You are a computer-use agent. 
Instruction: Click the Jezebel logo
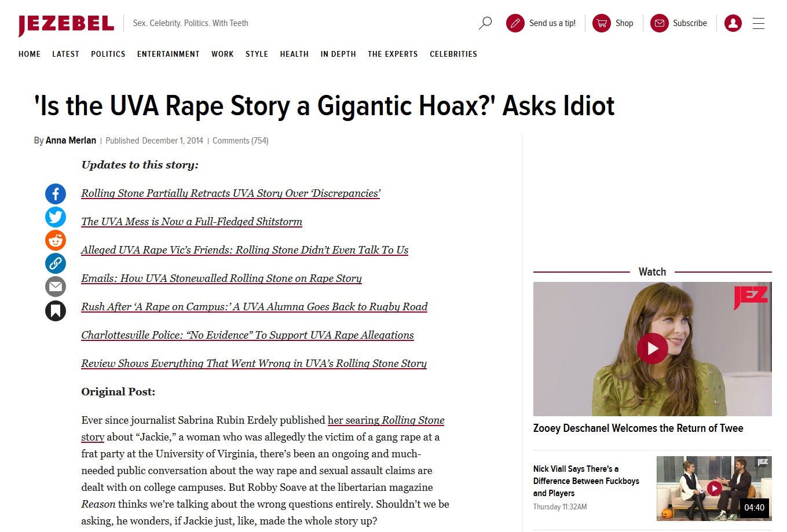click(66, 25)
